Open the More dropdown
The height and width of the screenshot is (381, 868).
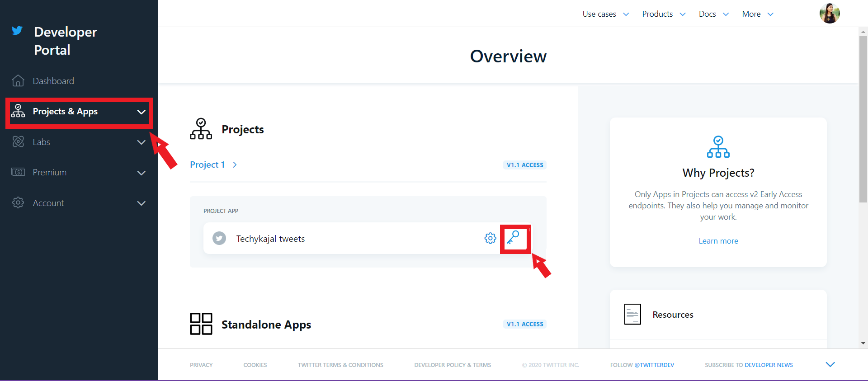point(758,14)
